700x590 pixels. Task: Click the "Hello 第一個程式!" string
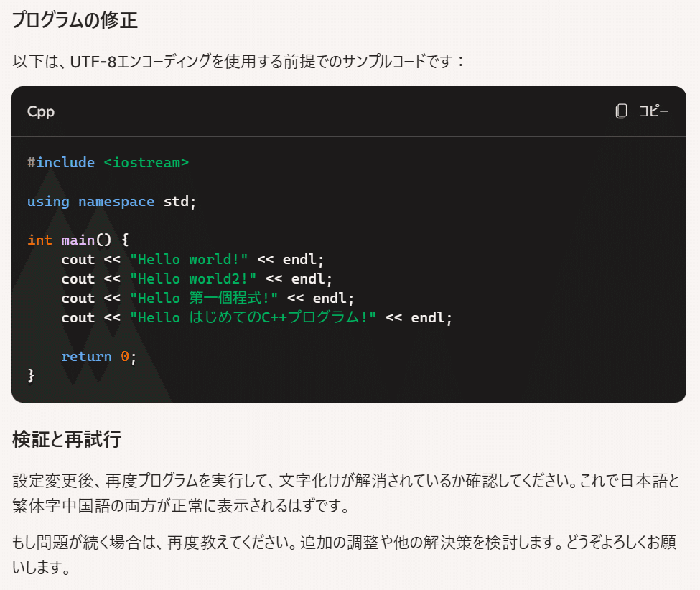[x=204, y=298]
